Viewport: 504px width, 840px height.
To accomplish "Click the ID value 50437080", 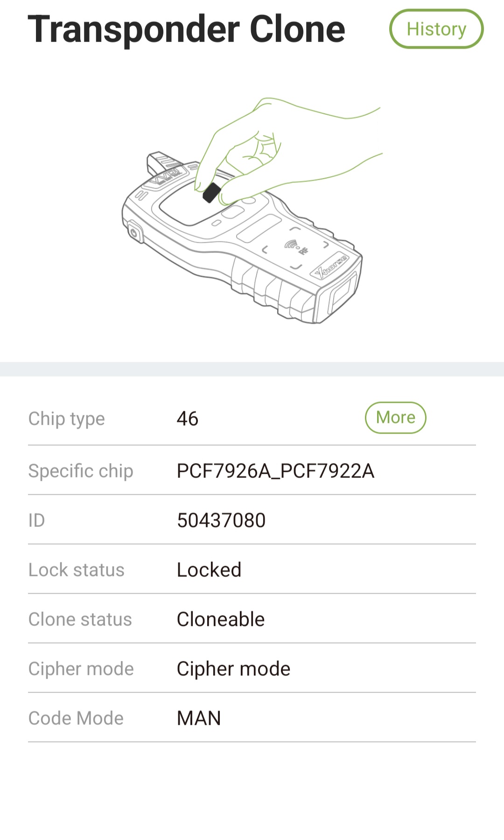I will coord(221,520).
